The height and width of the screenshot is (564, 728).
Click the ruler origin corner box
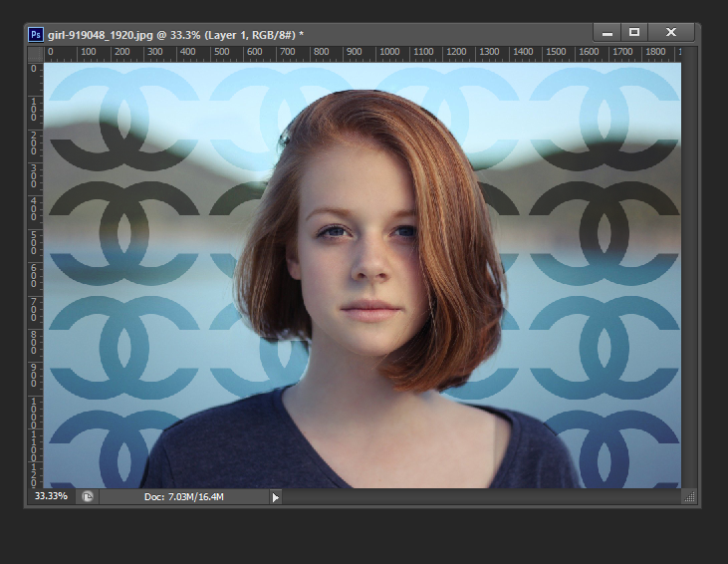click(36, 54)
